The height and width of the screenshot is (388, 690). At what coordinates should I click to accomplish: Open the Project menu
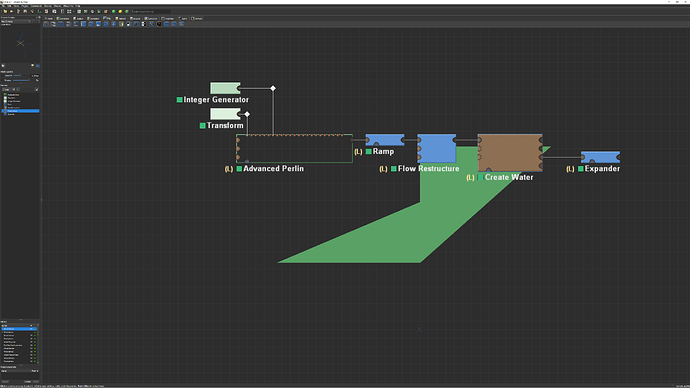pos(25,6)
